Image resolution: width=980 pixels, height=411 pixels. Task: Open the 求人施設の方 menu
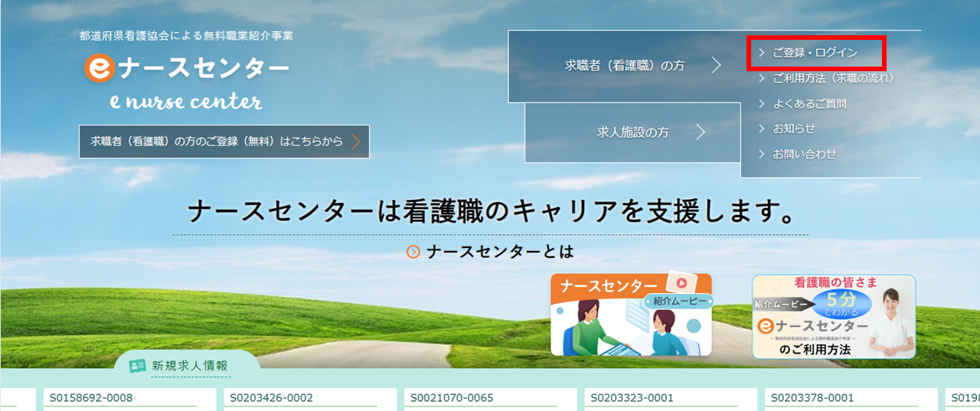tap(632, 132)
